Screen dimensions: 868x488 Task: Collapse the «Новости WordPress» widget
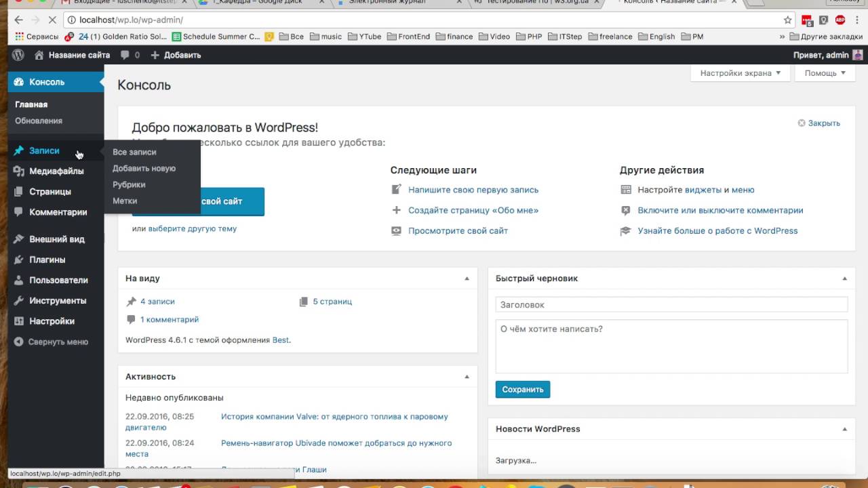[x=844, y=429]
